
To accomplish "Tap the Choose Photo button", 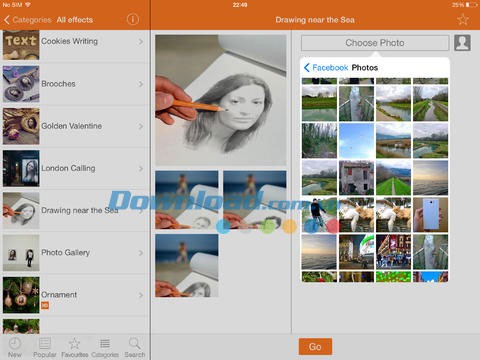I will [375, 43].
